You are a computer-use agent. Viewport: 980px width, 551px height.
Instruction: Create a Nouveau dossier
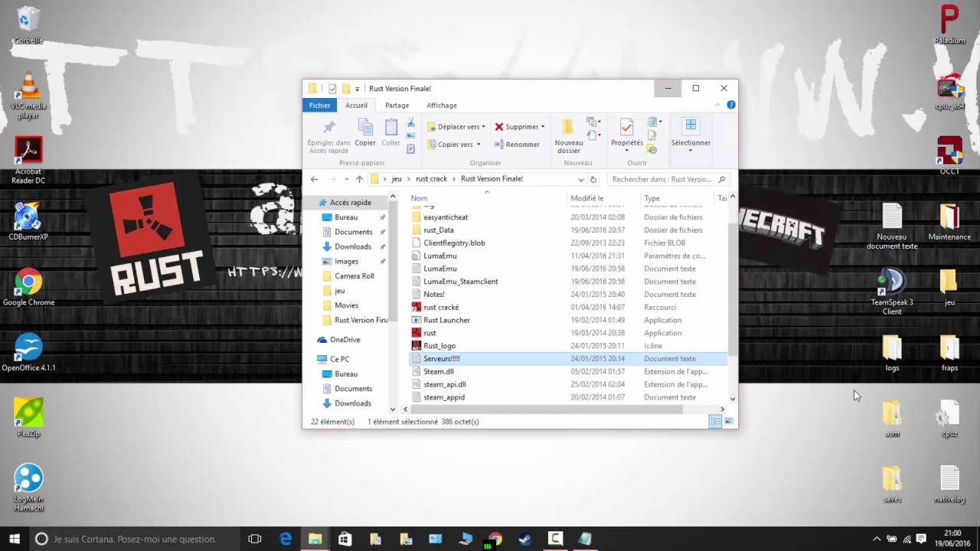(568, 136)
